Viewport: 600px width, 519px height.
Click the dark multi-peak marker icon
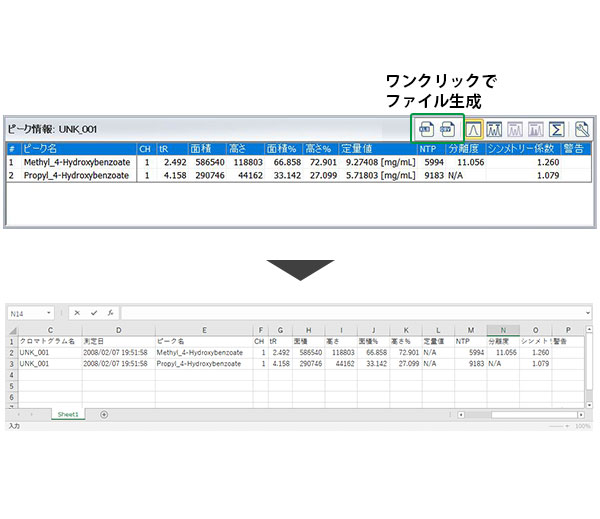(x=494, y=129)
